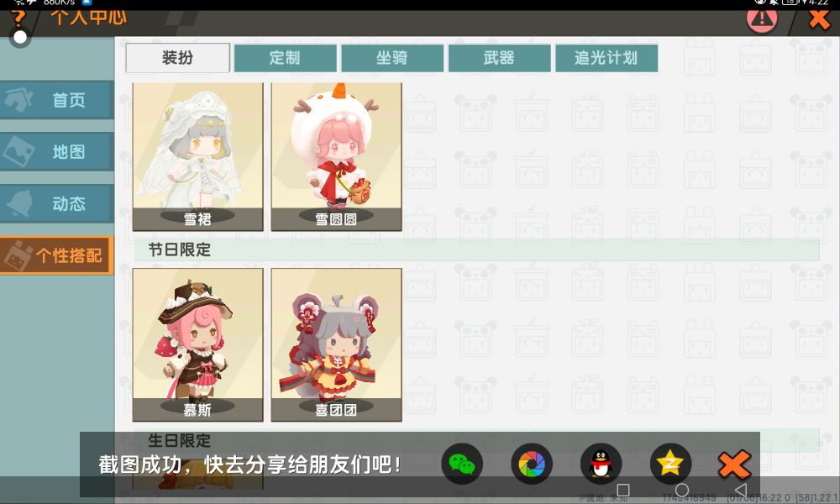Open 动态 in the left sidebar
The height and width of the screenshot is (504, 840).
click(x=57, y=203)
